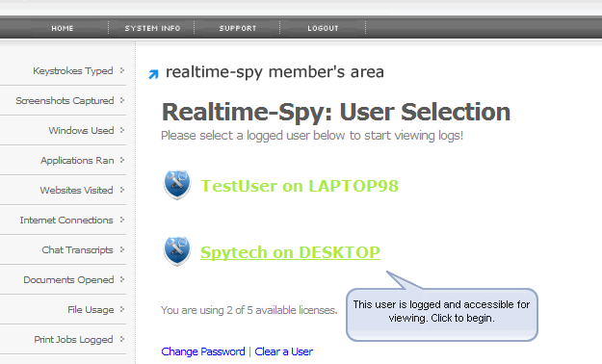Click arrow next to Documents Opened

tap(122, 279)
